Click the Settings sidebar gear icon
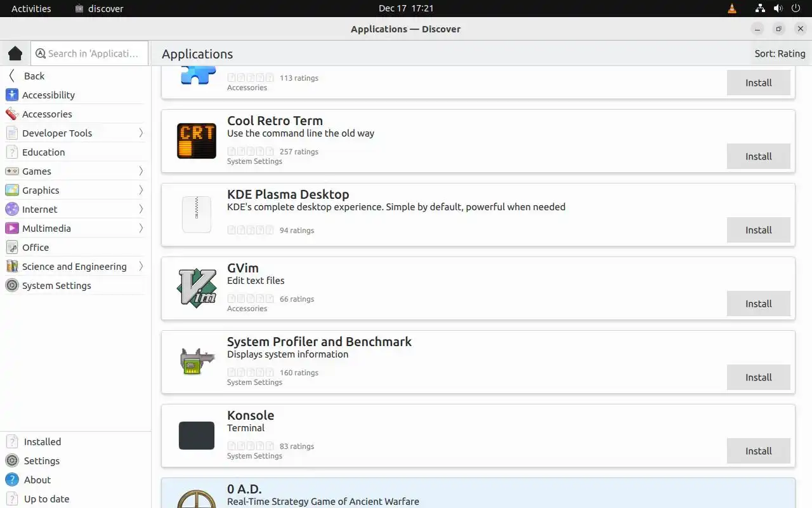Image resolution: width=812 pixels, height=508 pixels. pos(11,460)
